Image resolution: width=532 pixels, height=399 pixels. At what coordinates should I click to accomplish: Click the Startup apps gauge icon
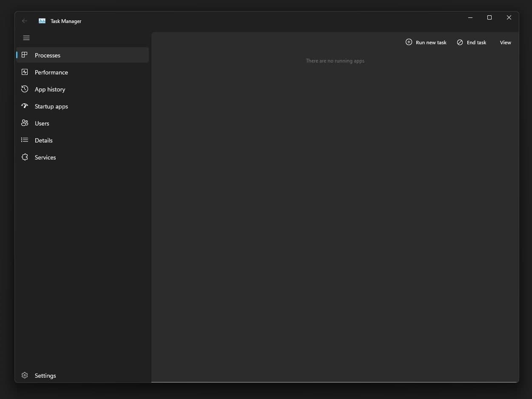(25, 106)
